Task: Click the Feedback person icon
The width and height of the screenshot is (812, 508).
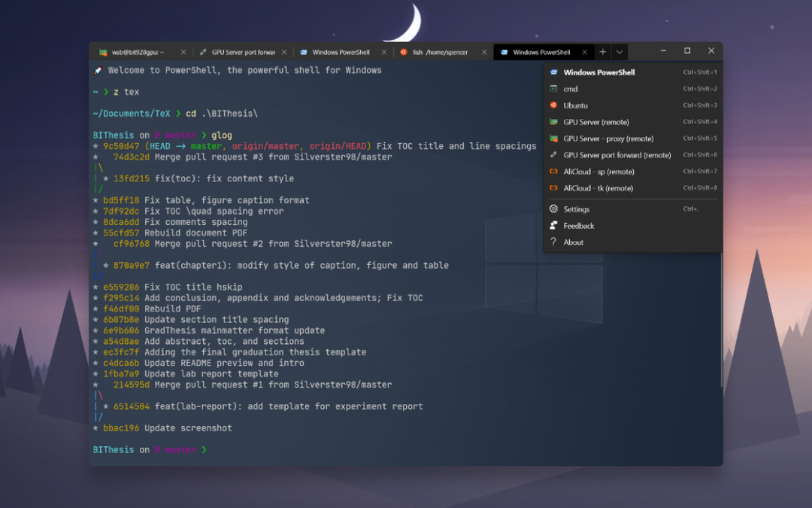Action: [554, 226]
